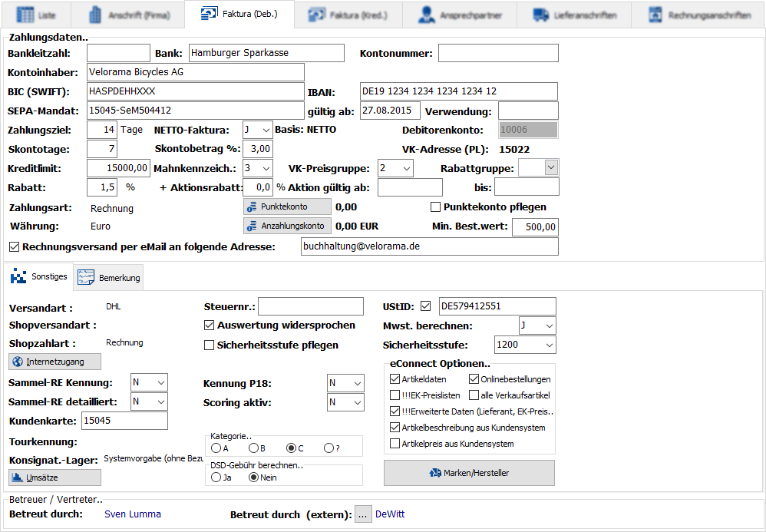
Task: Open the Punktekonto button
Action: (287, 207)
